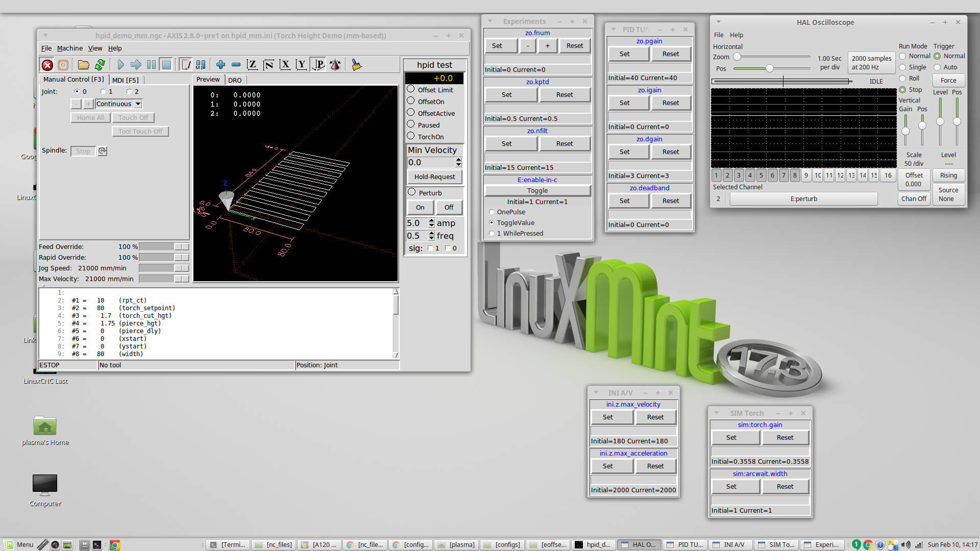This screenshot has height=551, width=980.
Task: Open the Machine menu
Action: pyautogui.click(x=70, y=48)
